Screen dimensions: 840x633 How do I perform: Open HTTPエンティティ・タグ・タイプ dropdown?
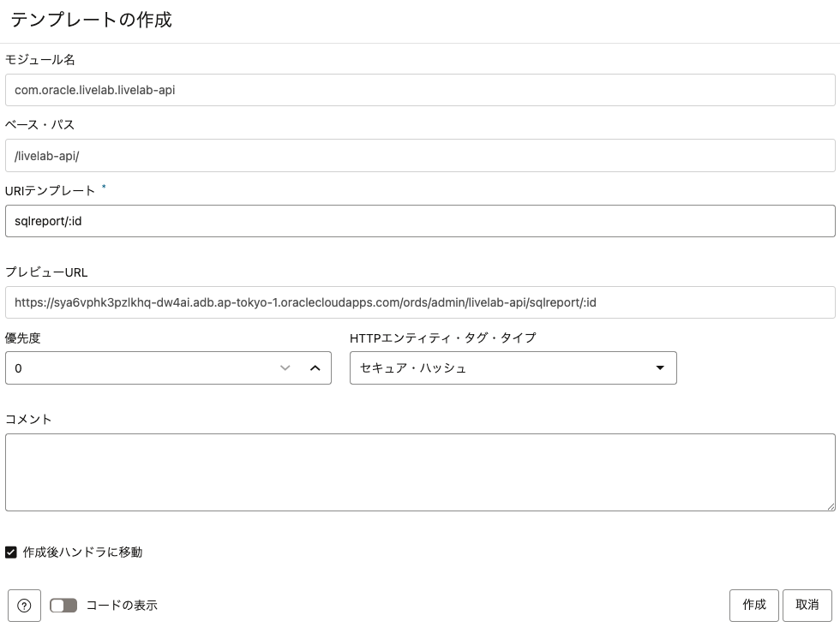pos(513,368)
